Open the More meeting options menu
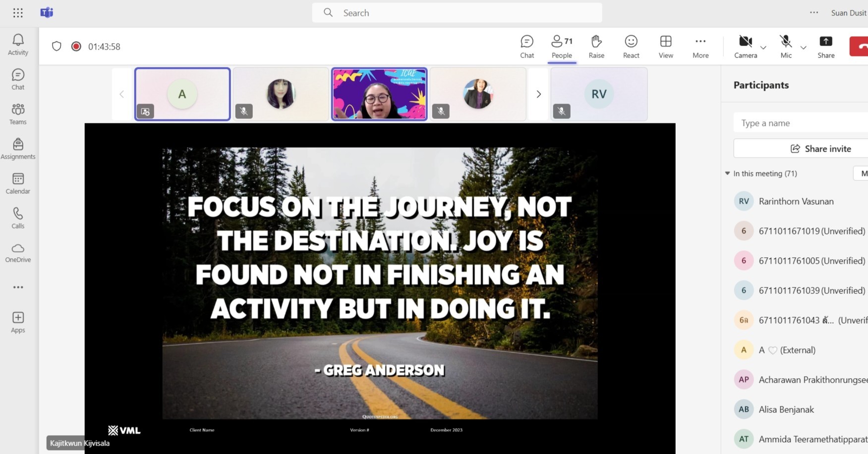The height and width of the screenshot is (454, 868). (x=700, y=47)
